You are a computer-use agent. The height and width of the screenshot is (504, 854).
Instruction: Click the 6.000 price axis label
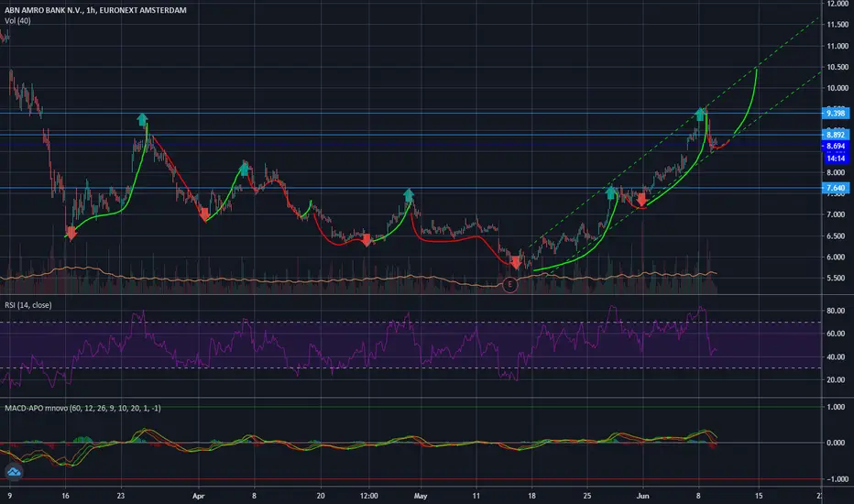pyautogui.click(x=838, y=257)
